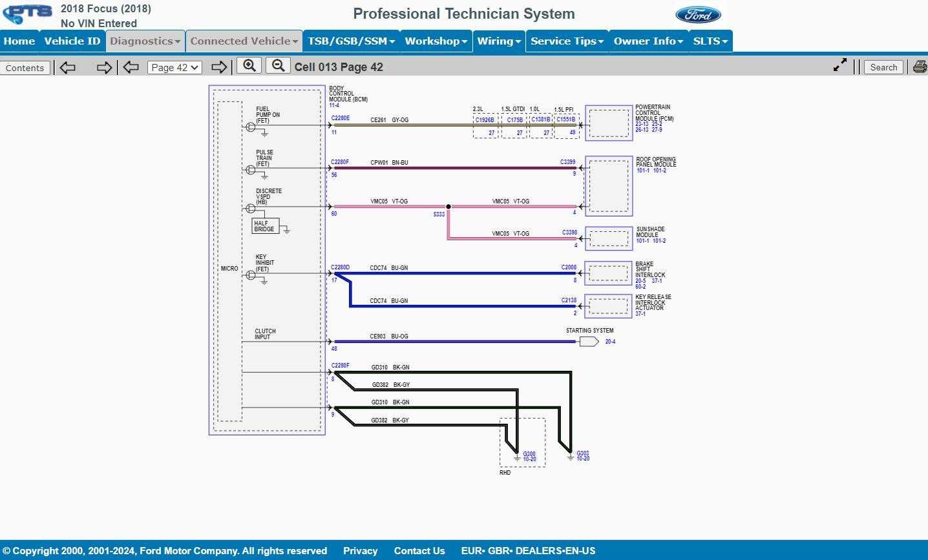Click the Key Release Interlock Actuator box

[609, 306]
